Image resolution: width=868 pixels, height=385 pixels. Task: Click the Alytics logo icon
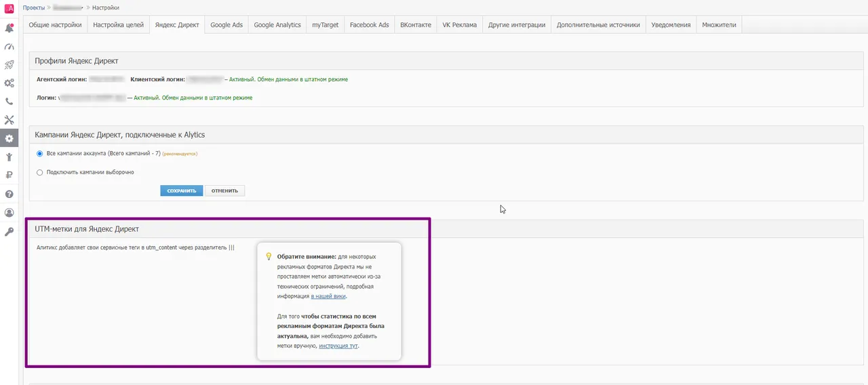[x=9, y=8]
